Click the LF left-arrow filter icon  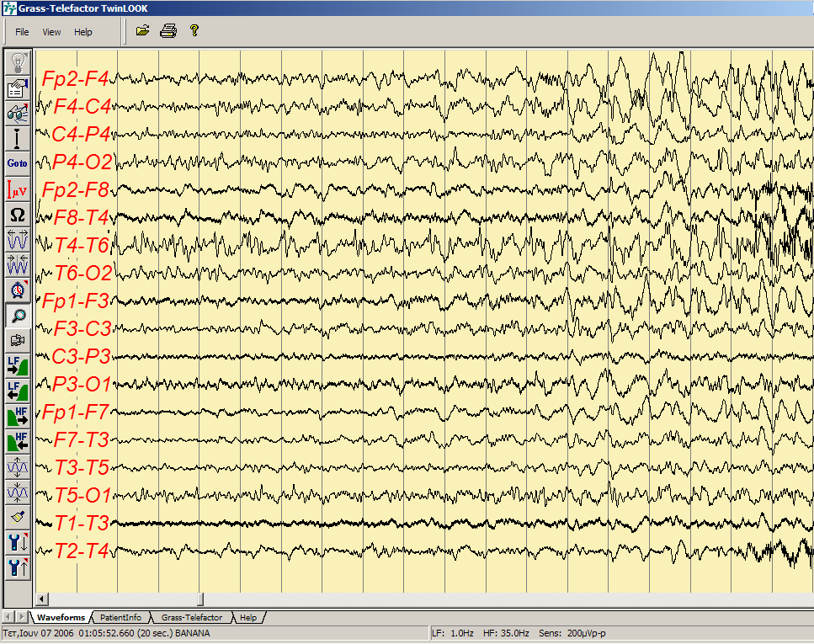point(18,391)
